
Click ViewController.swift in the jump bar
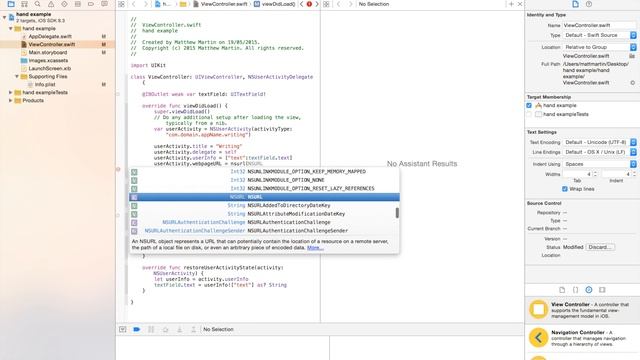[x=221, y=4]
